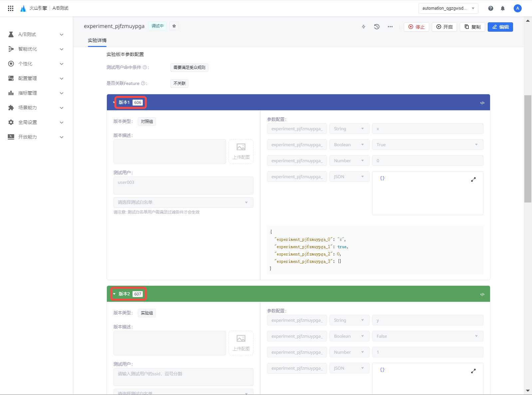Click the experiment_pjfzmuypga title
The image size is (532, 395).
click(114, 26)
